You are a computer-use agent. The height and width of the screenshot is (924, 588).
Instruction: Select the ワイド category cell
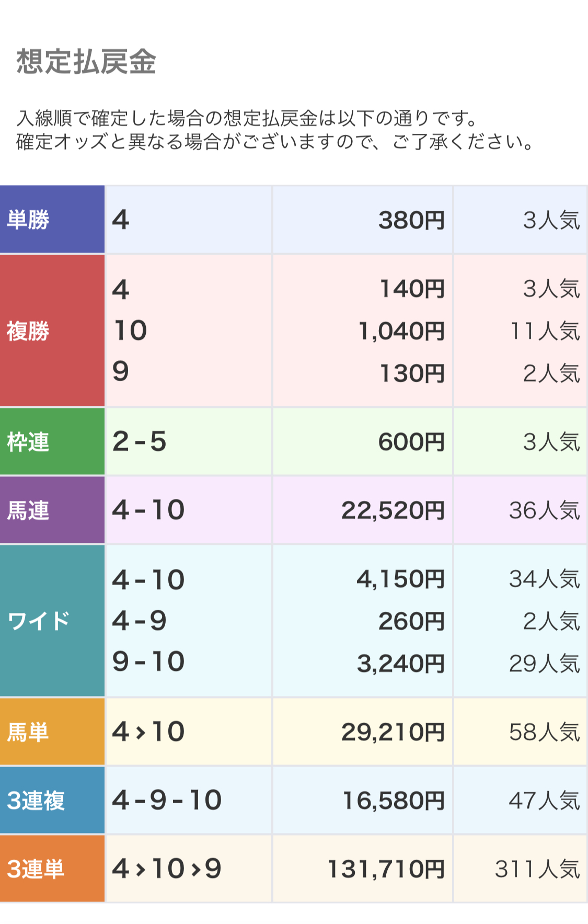39,621
